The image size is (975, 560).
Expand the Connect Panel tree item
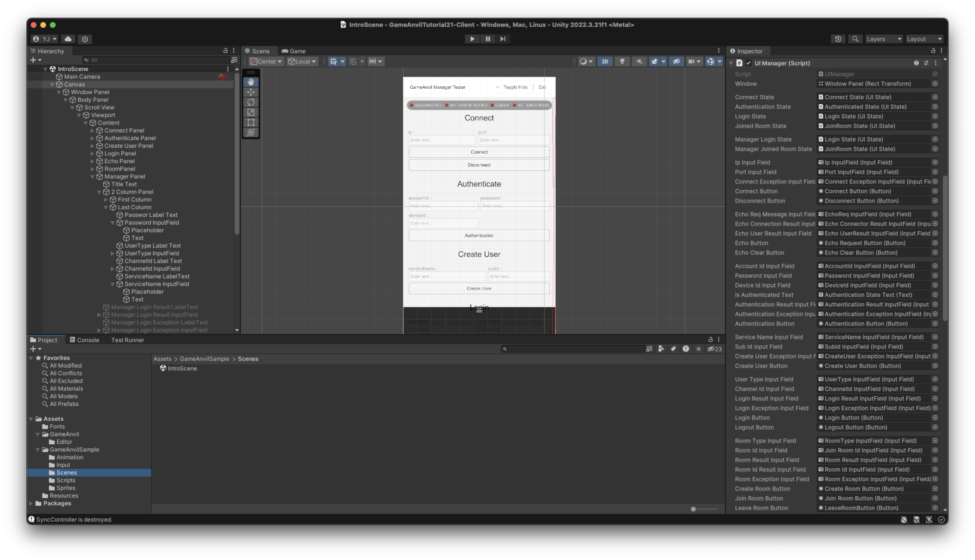click(x=92, y=130)
